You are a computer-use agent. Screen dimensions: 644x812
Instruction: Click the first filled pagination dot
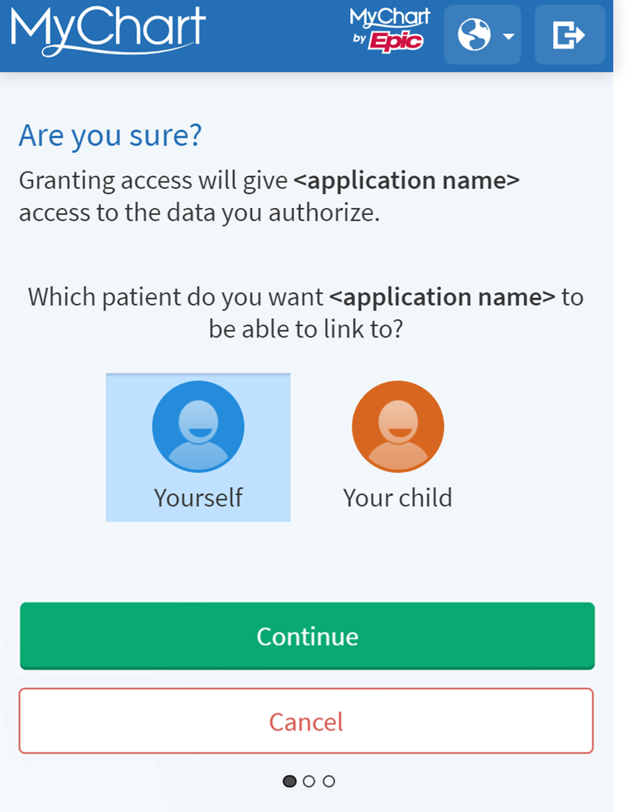tap(290, 781)
